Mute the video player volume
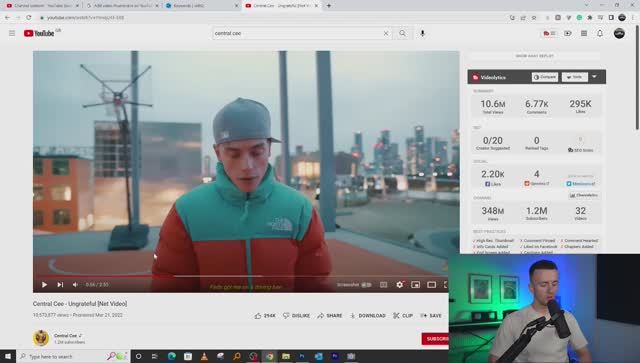This screenshot has width=640, height=363. click(x=75, y=285)
